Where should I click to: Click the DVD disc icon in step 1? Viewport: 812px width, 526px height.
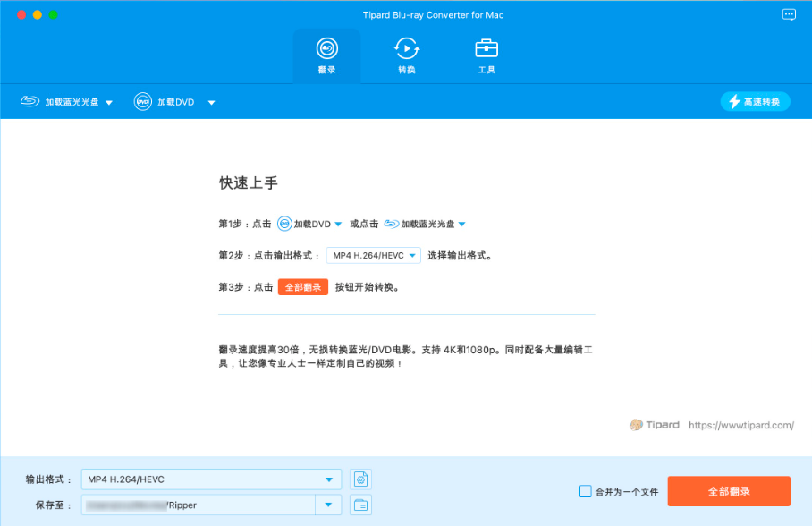coord(284,224)
